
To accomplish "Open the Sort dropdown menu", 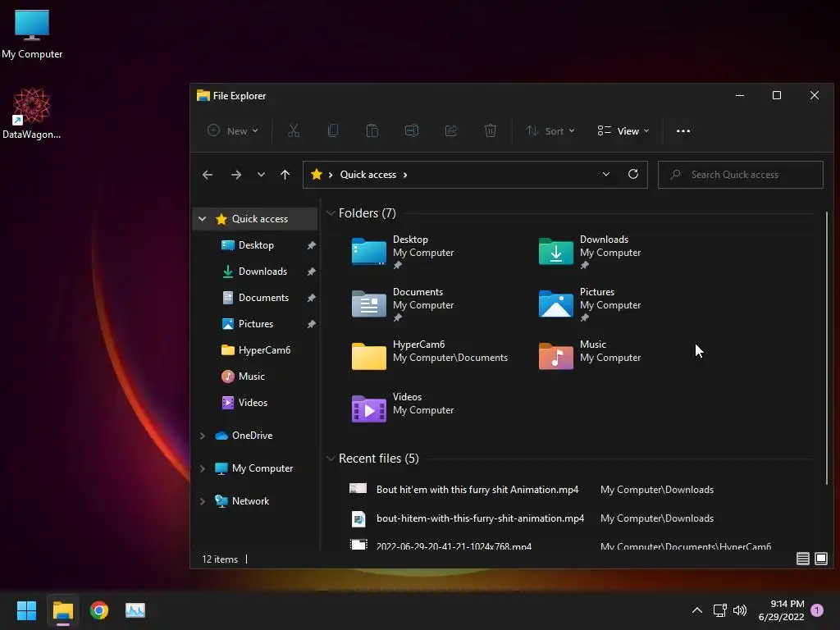I will [550, 130].
